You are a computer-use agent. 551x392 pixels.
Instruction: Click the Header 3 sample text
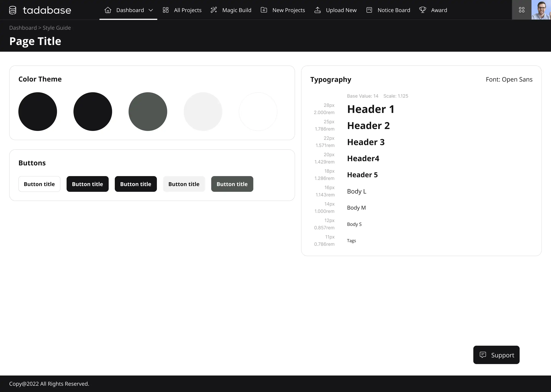(366, 142)
